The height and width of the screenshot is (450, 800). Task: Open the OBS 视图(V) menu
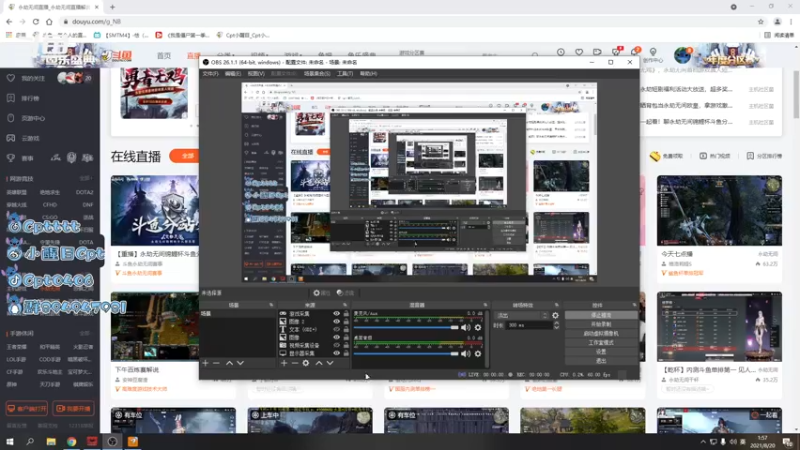(256, 73)
